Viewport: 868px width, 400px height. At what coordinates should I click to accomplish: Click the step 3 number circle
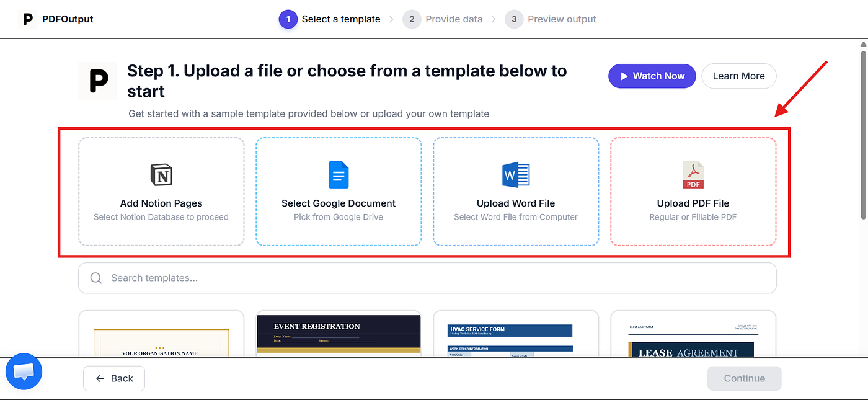514,19
